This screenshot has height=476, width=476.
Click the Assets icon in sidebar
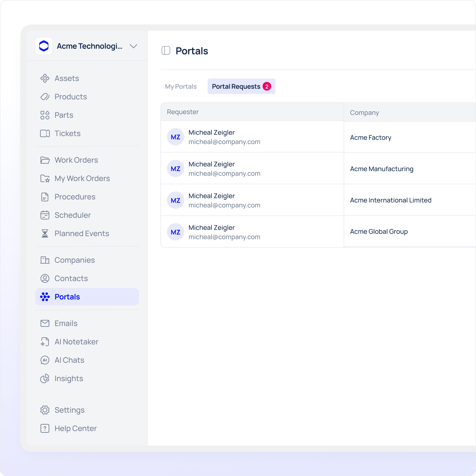(x=45, y=78)
